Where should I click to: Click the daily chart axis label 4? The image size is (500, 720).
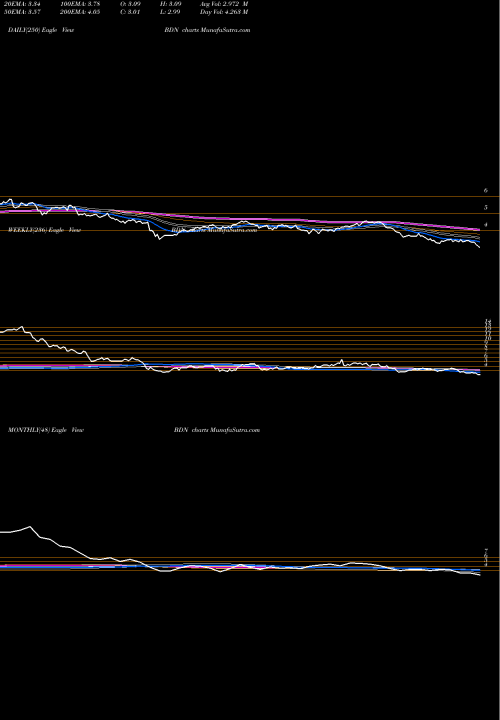(486, 225)
